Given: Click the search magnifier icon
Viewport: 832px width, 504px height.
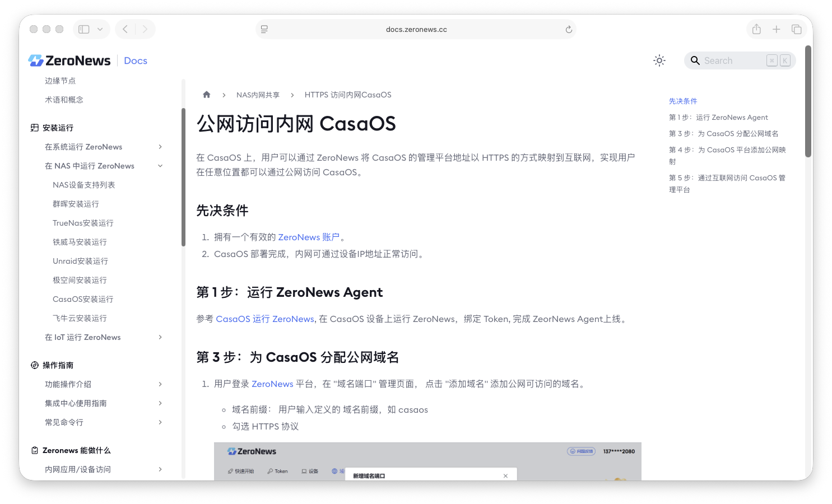Looking at the screenshot, I should coord(695,60).
